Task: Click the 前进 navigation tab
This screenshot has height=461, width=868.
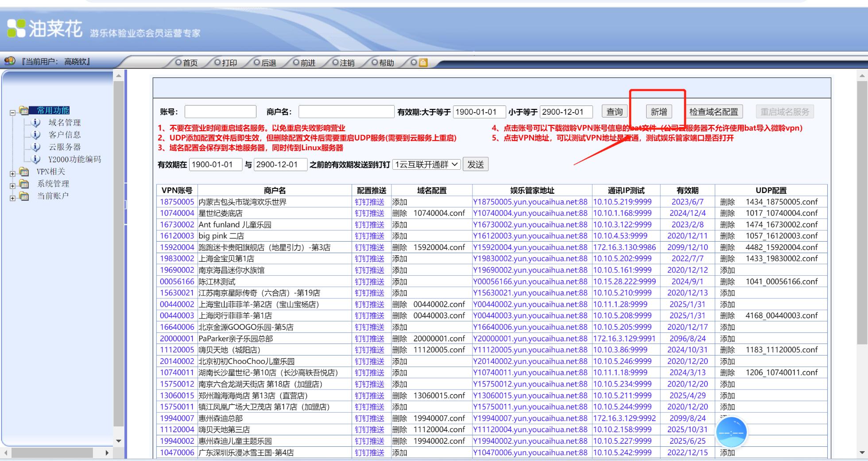Action: (304, 63)
